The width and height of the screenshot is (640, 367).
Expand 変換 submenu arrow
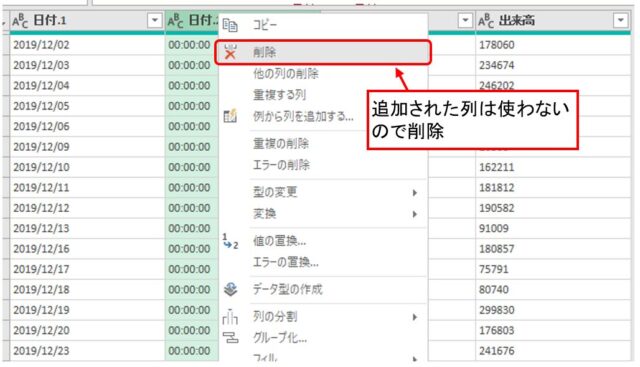click(415, 214)
